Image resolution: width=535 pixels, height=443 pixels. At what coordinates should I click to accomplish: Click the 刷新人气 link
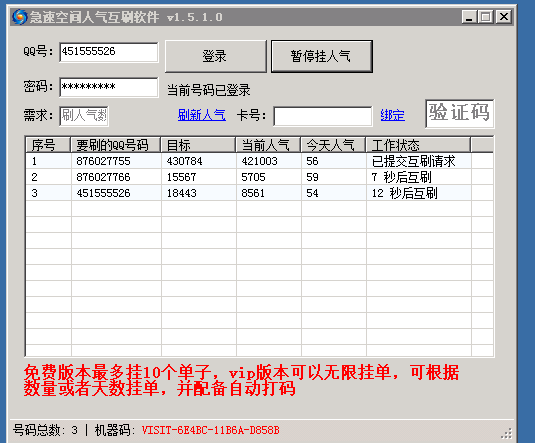[202, 115]
